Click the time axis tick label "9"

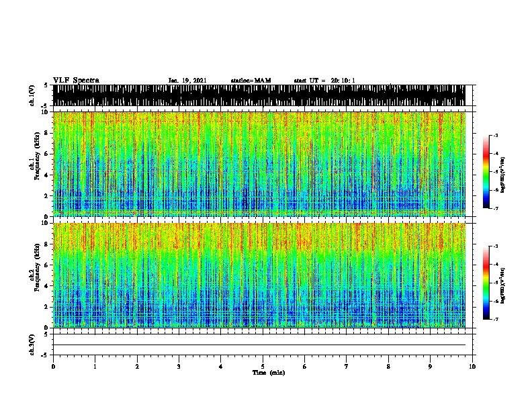click(430, 367)
